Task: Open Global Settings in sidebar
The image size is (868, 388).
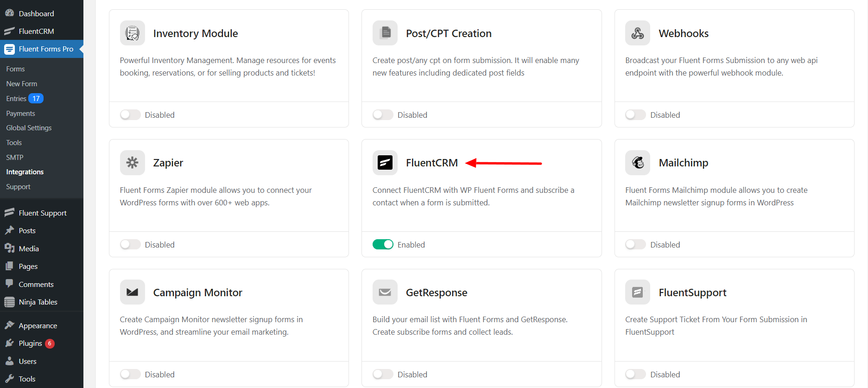Action: coord(29,128)
